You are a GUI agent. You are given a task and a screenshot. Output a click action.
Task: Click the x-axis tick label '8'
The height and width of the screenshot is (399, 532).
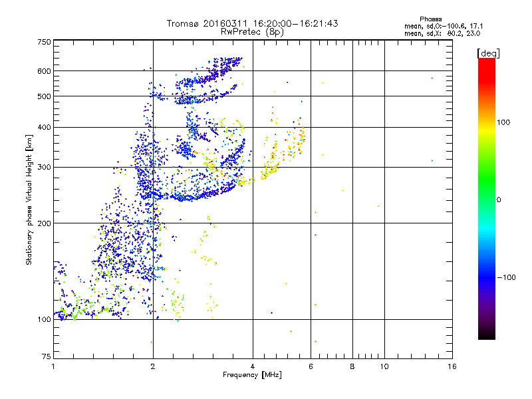point(352,366)
